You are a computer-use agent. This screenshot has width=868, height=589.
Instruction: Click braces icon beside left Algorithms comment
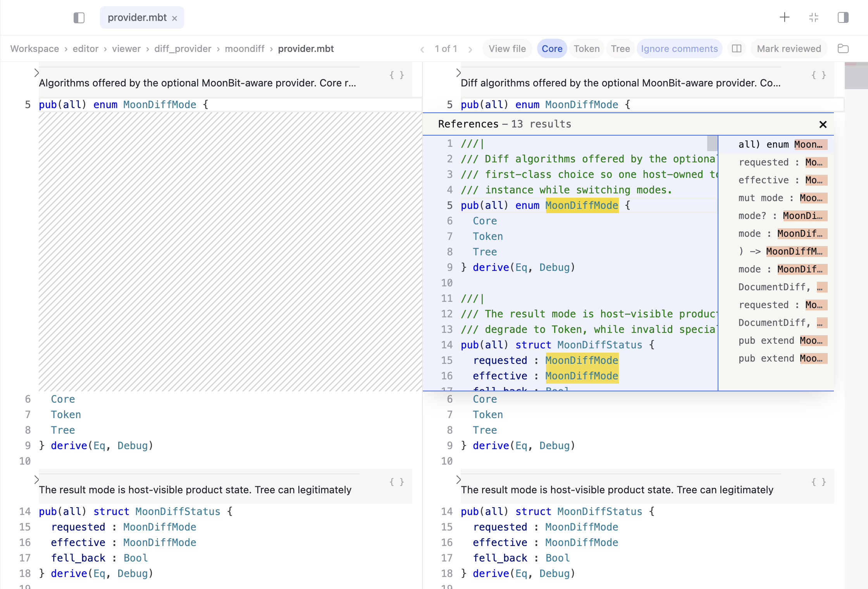tap(397, 75)
